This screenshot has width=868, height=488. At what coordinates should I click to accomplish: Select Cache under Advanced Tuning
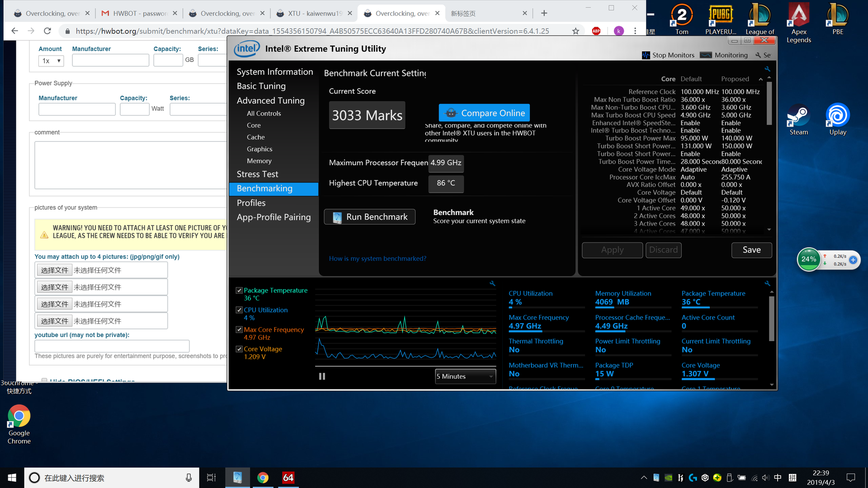pos(255,137)
